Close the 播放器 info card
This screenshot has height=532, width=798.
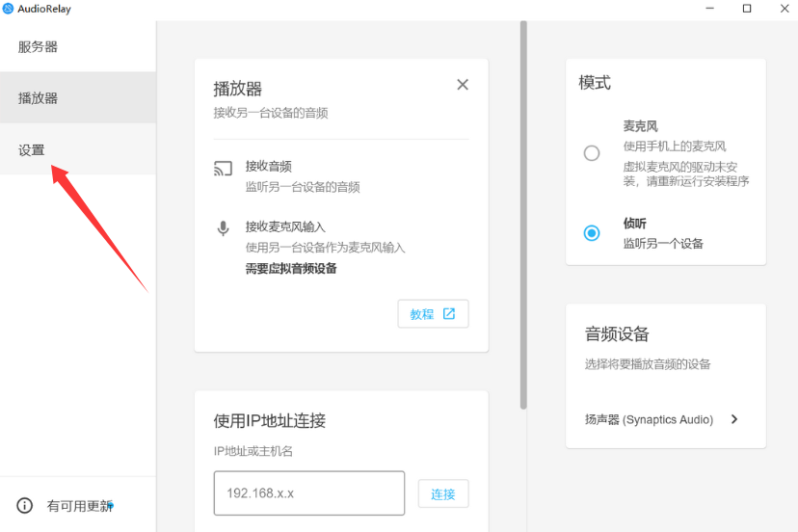click(x=462, y=85)
